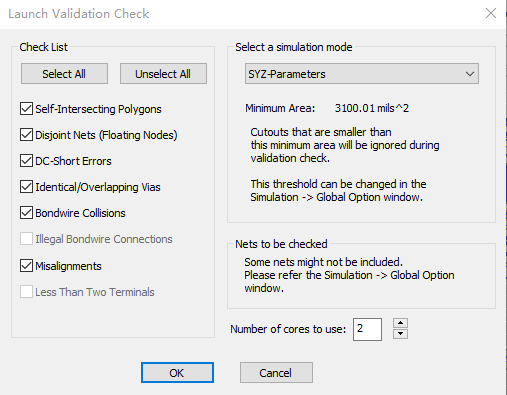
Task: Toggle Illegal Bondwire Connections checkbox
Action: [26, 239]
